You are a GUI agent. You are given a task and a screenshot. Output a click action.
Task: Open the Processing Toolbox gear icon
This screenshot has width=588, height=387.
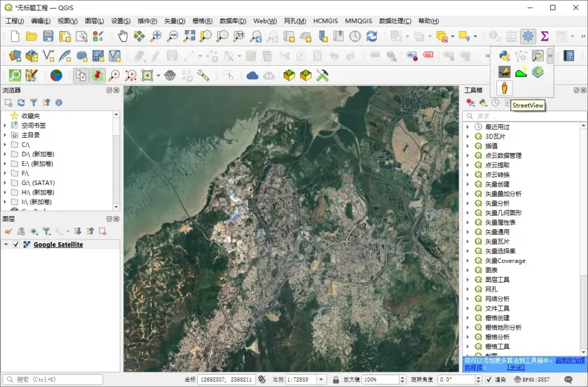[527, 37]
